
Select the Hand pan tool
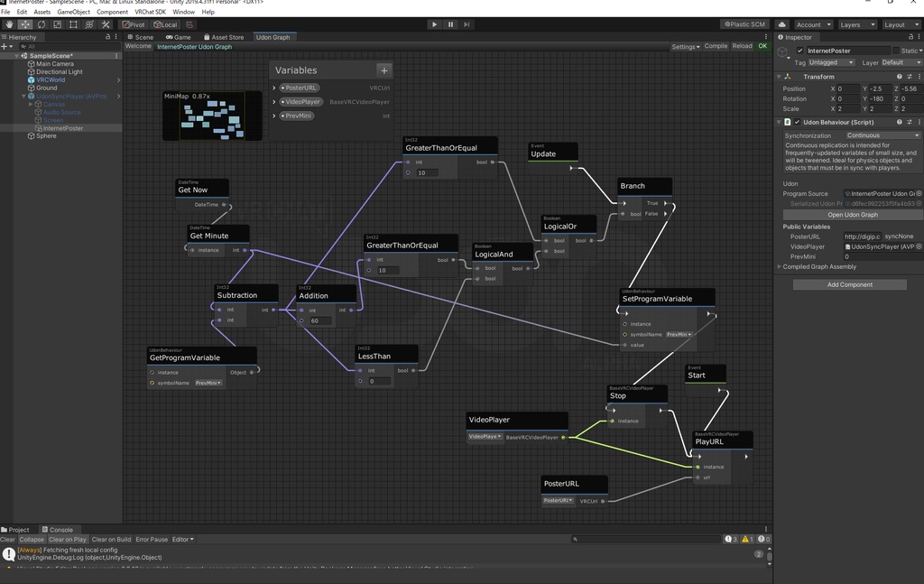pyautogui.click(x=10, y=24)
